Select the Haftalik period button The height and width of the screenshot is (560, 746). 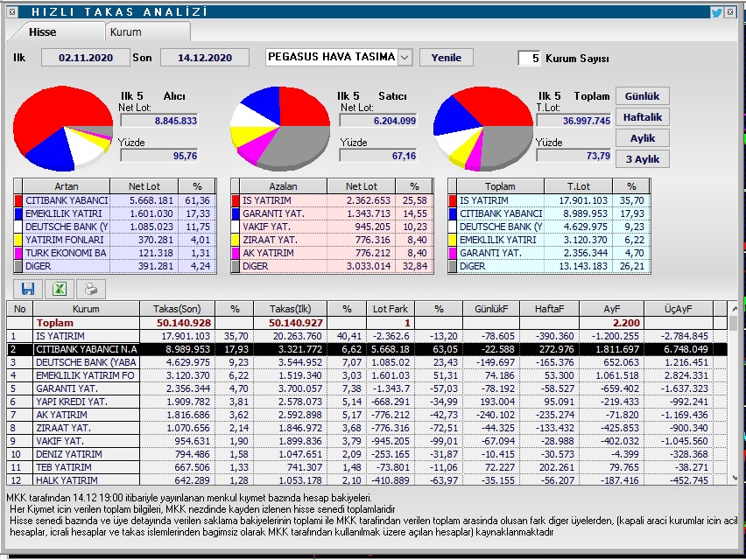tap(643, 117)
